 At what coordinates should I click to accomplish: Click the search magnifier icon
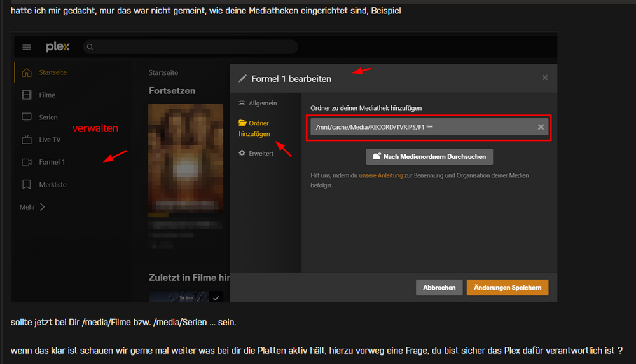coord(90,47)
